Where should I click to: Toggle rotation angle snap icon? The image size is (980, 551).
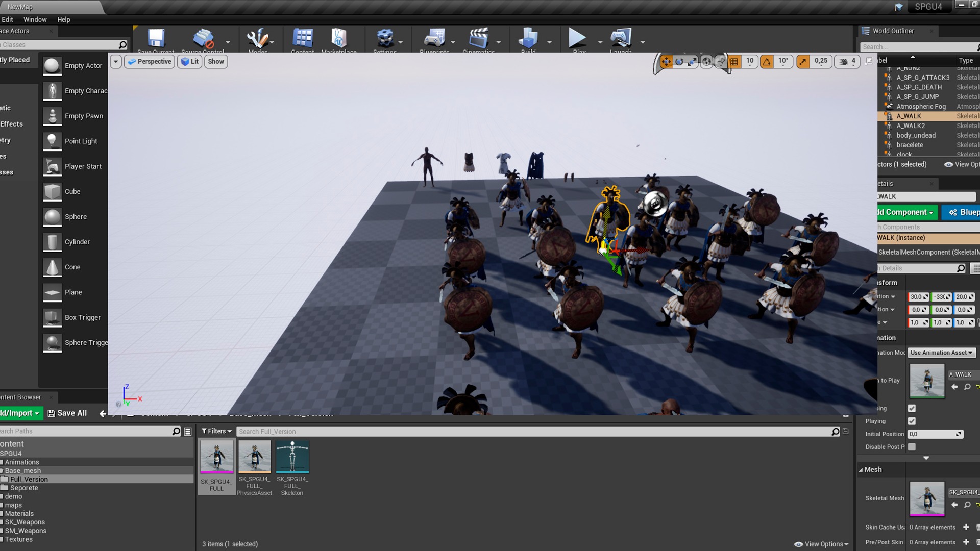pos(767,62)
